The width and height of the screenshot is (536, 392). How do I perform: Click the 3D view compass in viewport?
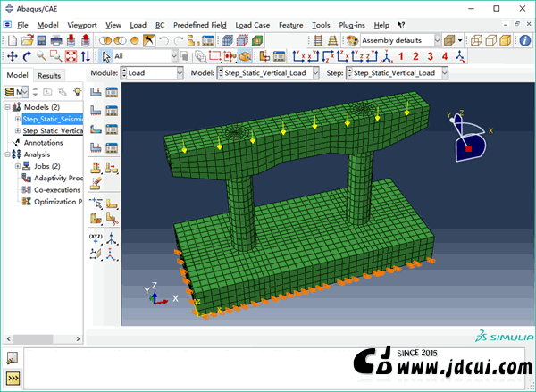point(470,136)
